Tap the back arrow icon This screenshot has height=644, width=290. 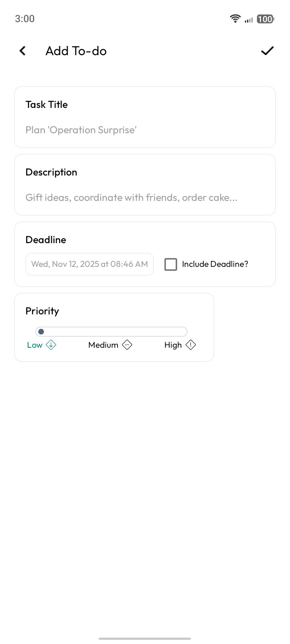click(x=23, y=51)
